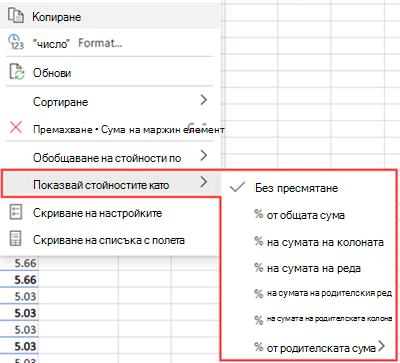This screenshot has height=363, width=400.
Task: Click checkmark next to Без пресмятане
Action: point(238,188)
